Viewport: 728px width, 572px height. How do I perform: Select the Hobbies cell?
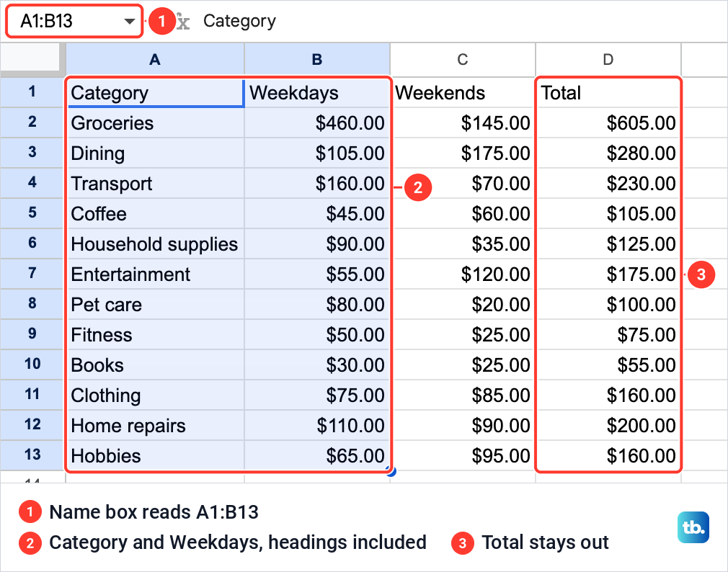(155, 456)
